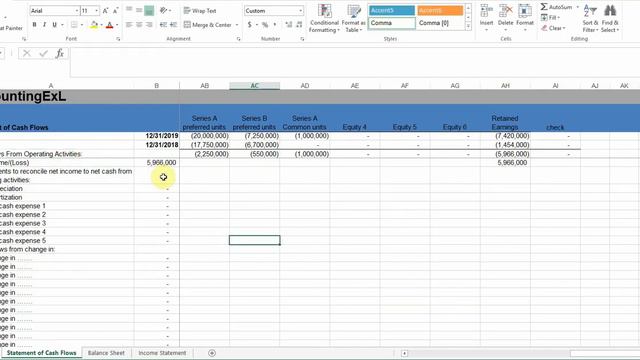Toggle bold formatting
The image size is (640, 360).
click(x=34, y=25)
